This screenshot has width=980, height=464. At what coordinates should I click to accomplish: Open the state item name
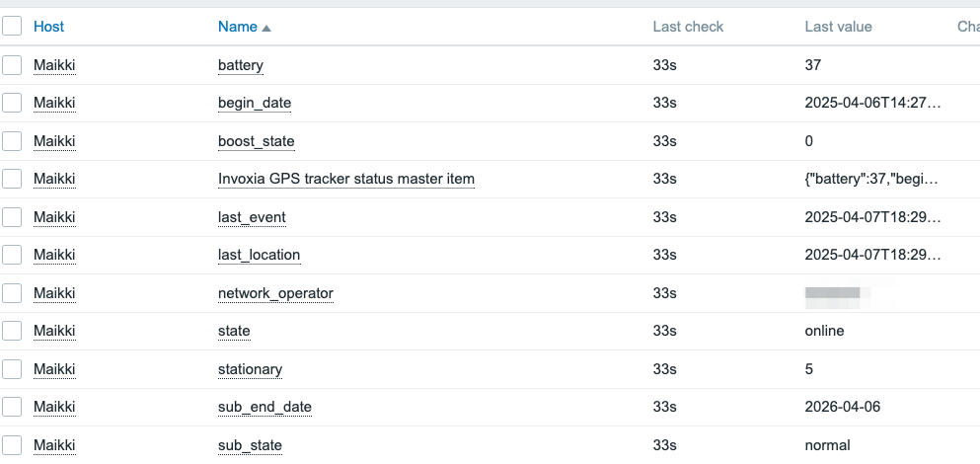click(x=234, y=331)
